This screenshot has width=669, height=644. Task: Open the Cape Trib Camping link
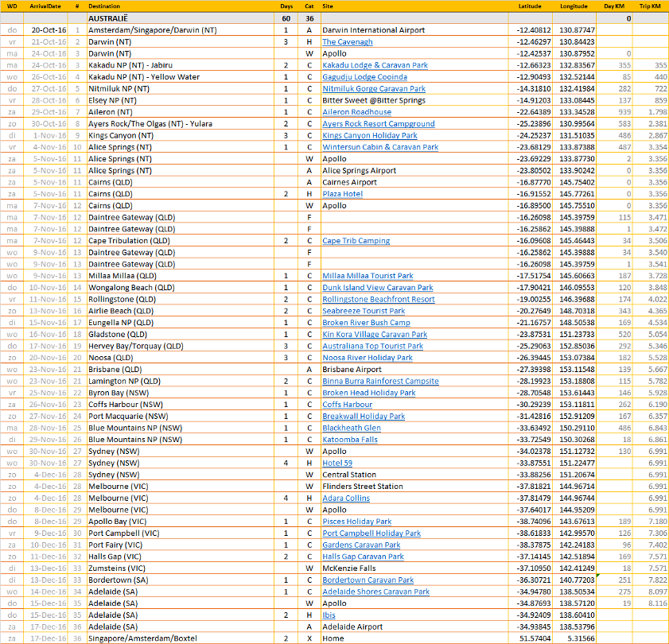tap(356, 241)
